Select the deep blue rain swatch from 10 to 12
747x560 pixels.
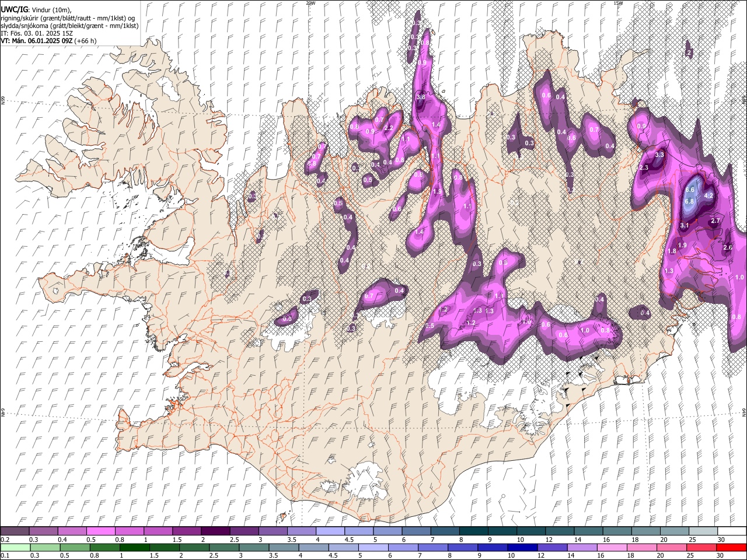pos(522,547)
